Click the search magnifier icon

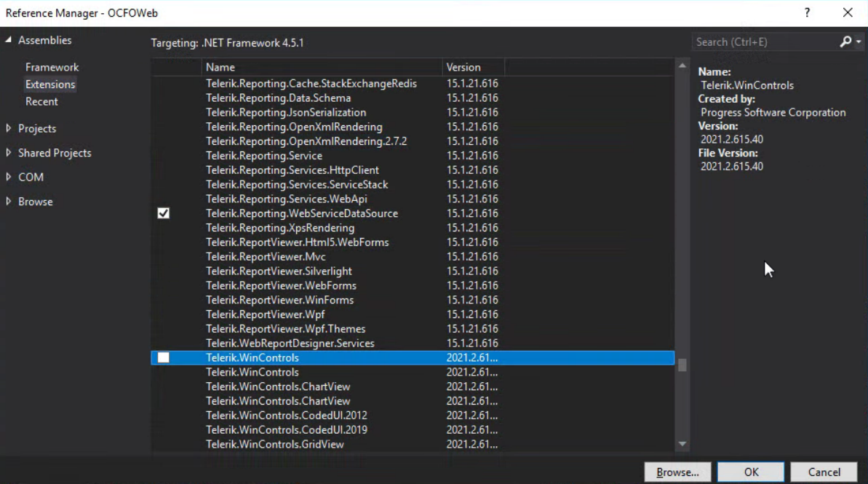click(x=845, y=41)
